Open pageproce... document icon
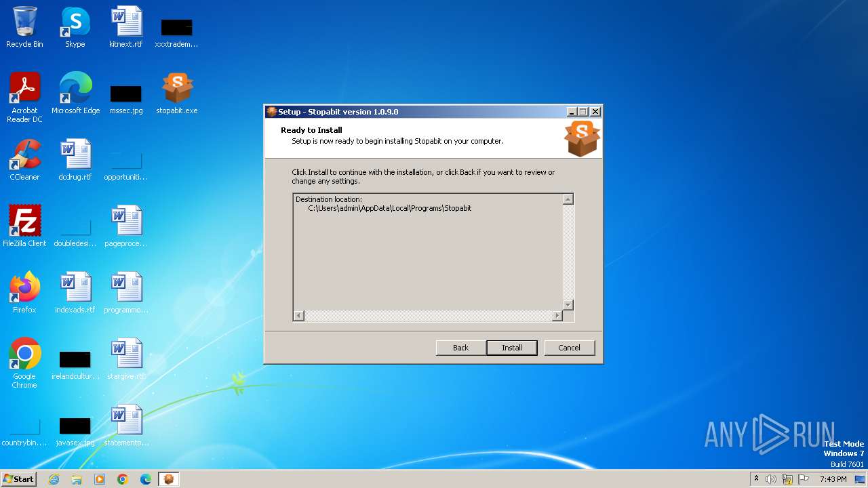The height and width of the screenshot is (488, 868). pos(126,226)
